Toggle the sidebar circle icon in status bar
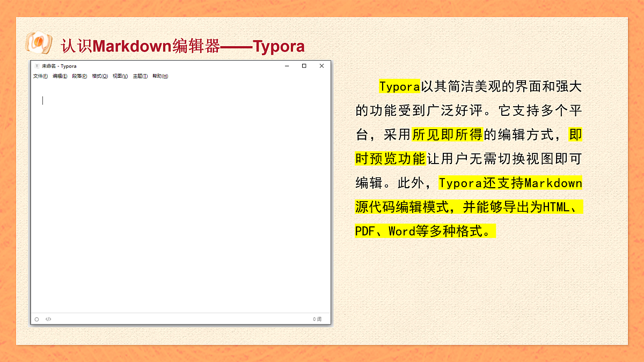 pyautogui.click(x=36, y=319)
